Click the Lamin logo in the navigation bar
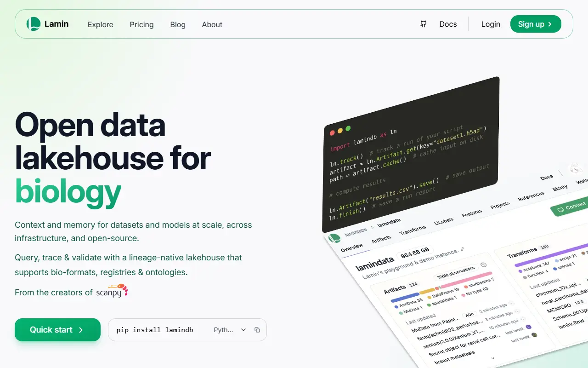The width and height of the screenshot is (588, 368). (x=47, y=24)
